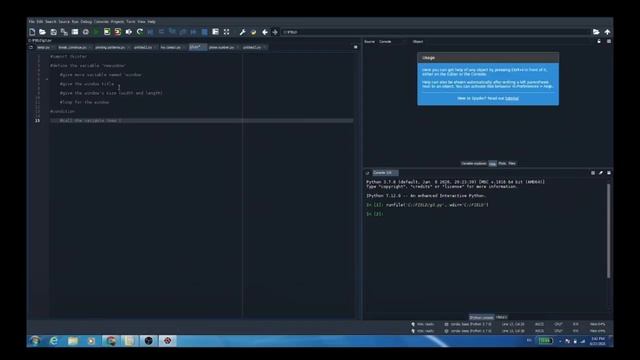This screenshot has height=360, width=640.
Task: Save the current file
Action: pyautogui.click(x=53, y=32)
